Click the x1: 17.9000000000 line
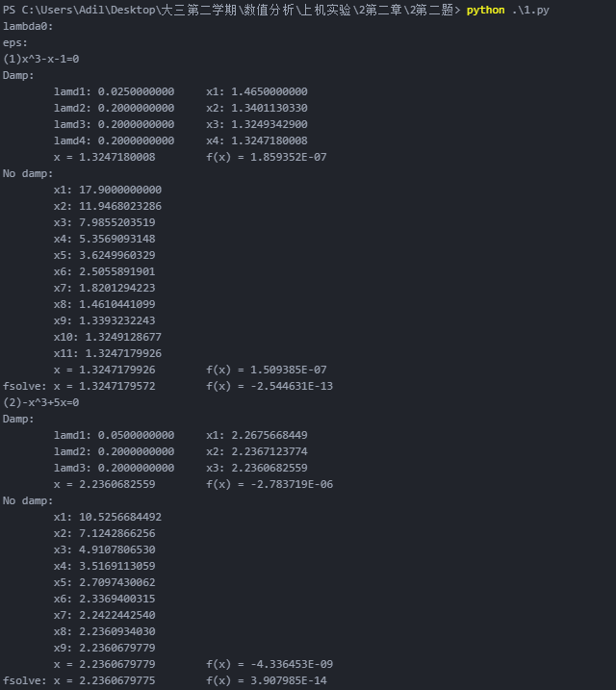The image size is (616, 690). pos(108,190)
